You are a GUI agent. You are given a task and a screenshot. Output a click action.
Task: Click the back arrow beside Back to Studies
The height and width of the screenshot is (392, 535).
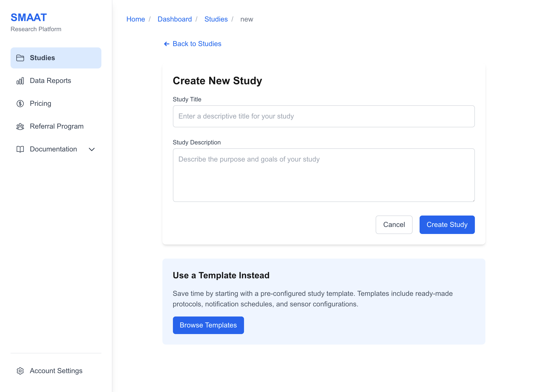coord(167,44)
